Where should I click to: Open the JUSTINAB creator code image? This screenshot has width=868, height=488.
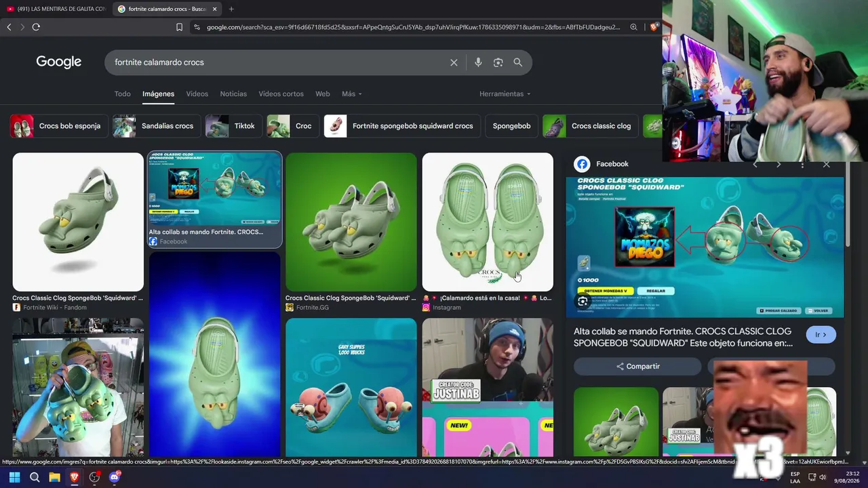pos(488,387)
